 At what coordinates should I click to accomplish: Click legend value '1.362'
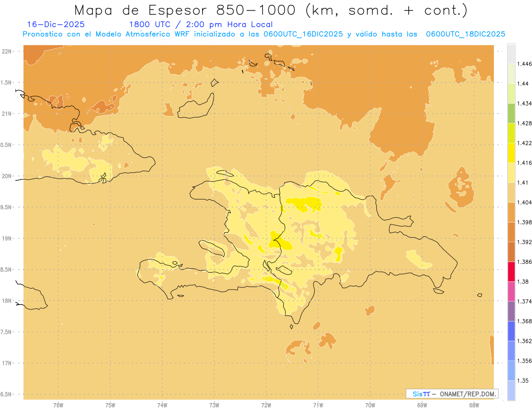(524, 341)
